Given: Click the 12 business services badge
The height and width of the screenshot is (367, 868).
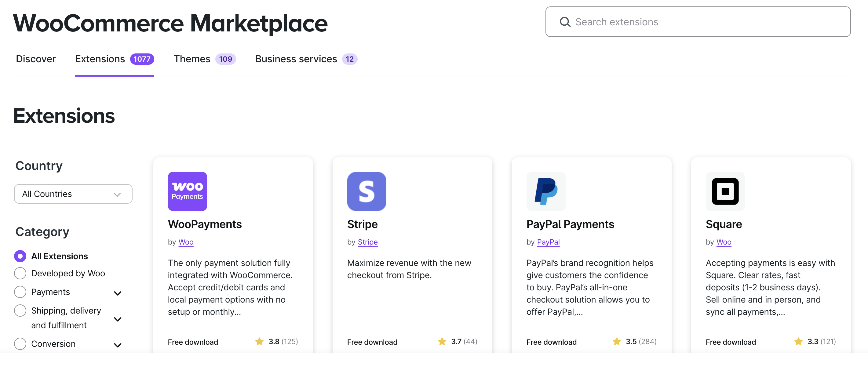Looking at the screenshot, I should point(349,59).
